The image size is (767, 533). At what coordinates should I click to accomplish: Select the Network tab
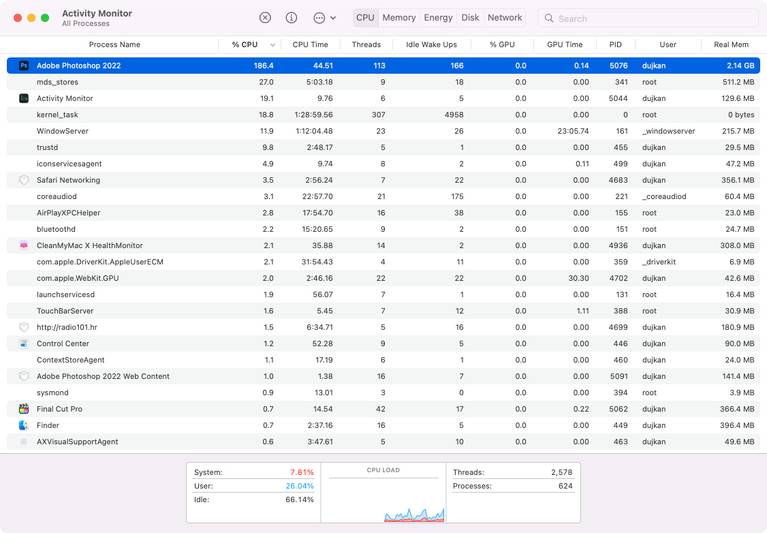[x=505, y=18]
